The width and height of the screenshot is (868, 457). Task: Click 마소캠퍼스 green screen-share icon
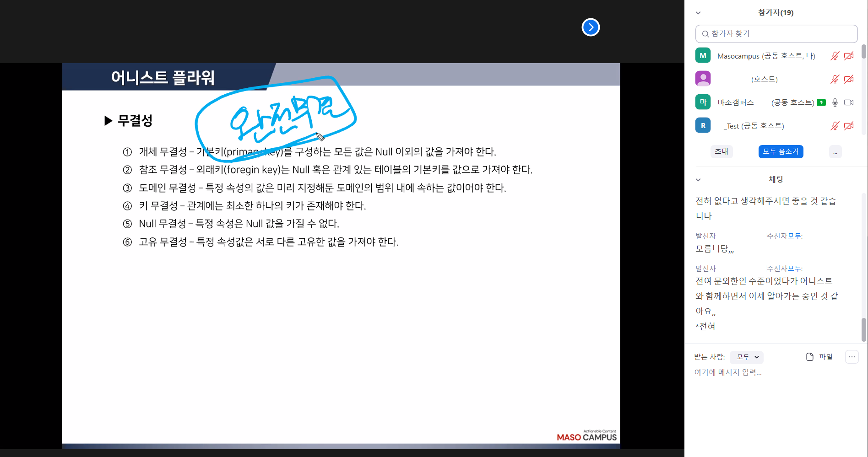pyautogui.click(x=821, y=102)
